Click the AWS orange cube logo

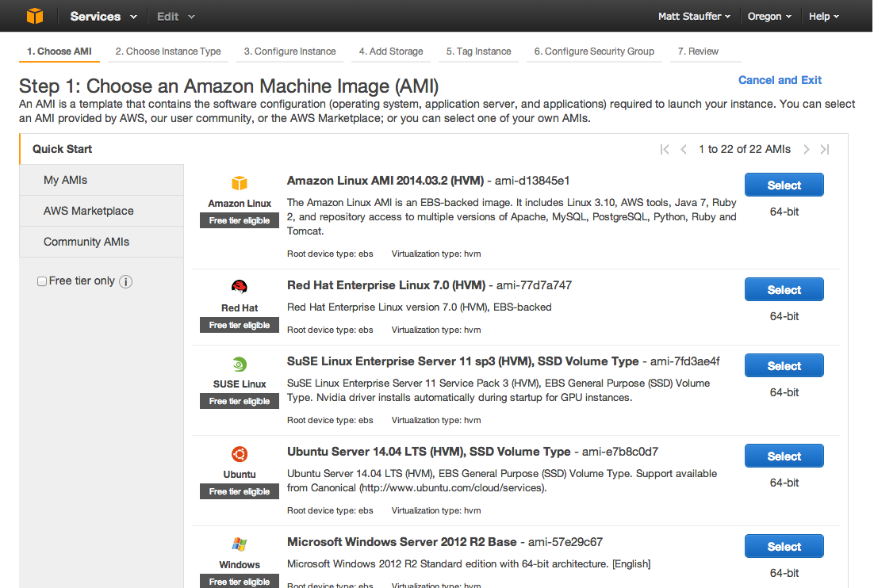[35, 16]
